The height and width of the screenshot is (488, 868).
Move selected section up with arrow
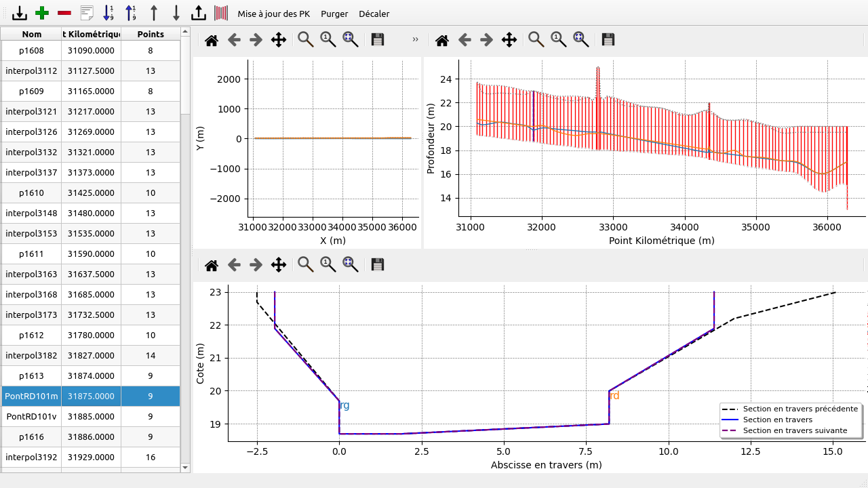point(154,13)
